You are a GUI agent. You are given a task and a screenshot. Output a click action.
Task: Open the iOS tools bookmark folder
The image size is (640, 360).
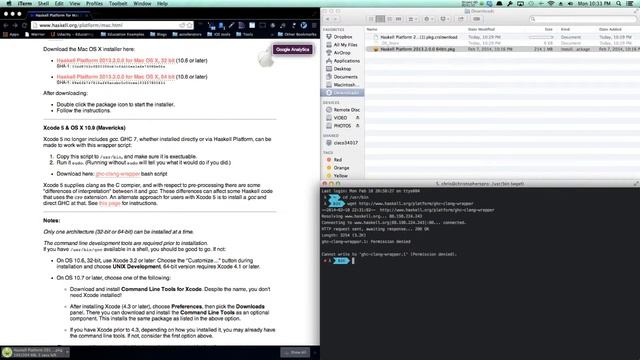point(218,34)
